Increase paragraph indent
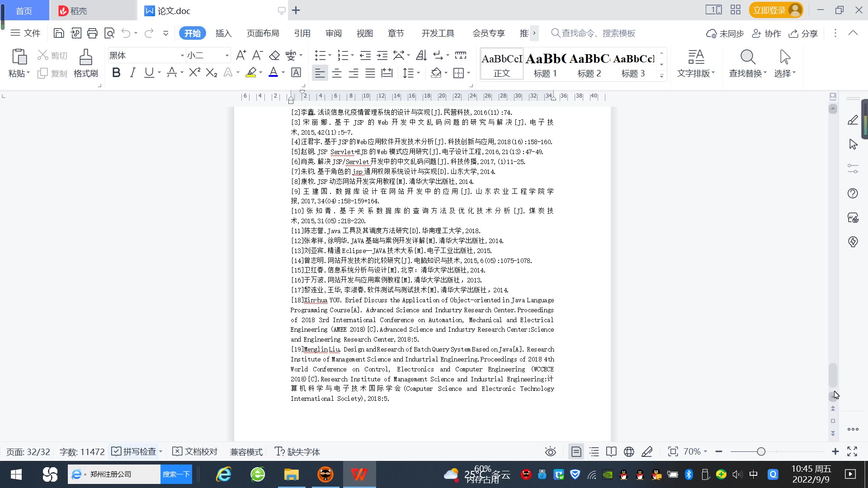Viewport: 868px width, 488px height. tap(382, 55)
